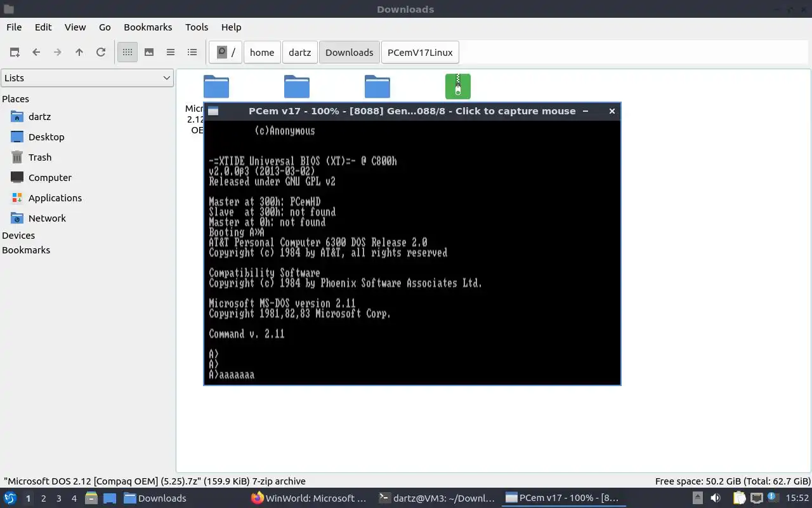The image size is (812, 508).
Task: Navigate to 'home' in path bar
Action: click(262, 52)
